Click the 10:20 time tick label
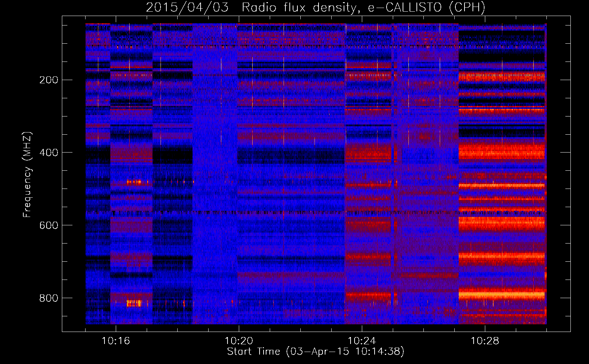The width and height of the screenshot is (589, 364). point(239,341)
